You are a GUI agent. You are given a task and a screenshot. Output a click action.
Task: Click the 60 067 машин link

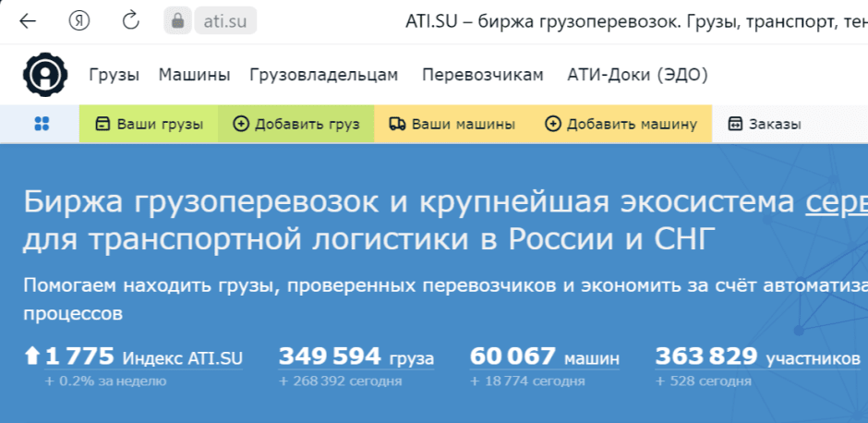pos(545,357)
